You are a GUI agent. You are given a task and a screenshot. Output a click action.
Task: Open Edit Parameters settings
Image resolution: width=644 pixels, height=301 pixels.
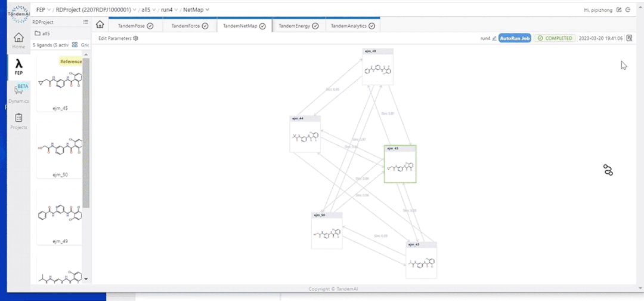[118, 38]
